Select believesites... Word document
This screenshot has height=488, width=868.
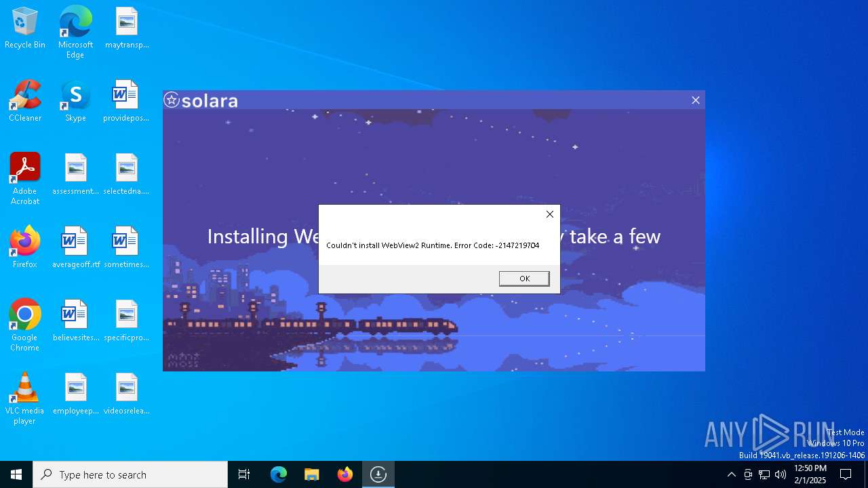75,321
